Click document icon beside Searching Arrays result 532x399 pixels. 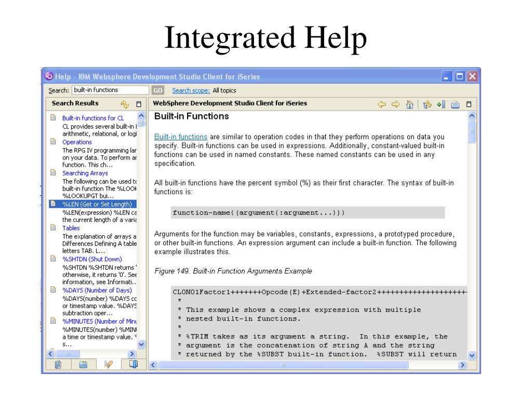coord(54,172)
